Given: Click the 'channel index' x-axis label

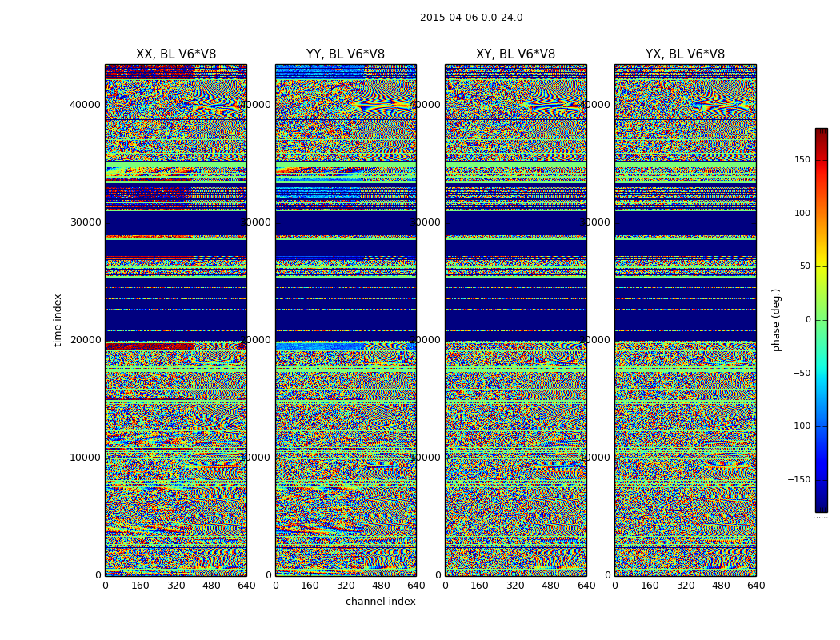Looking at the screenshot, I should [x=381, y=602].
